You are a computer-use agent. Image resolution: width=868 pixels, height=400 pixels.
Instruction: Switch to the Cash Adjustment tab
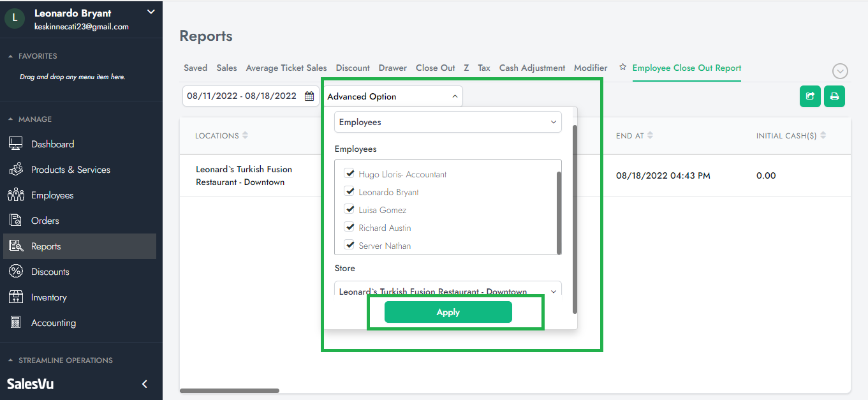[532, 68]
